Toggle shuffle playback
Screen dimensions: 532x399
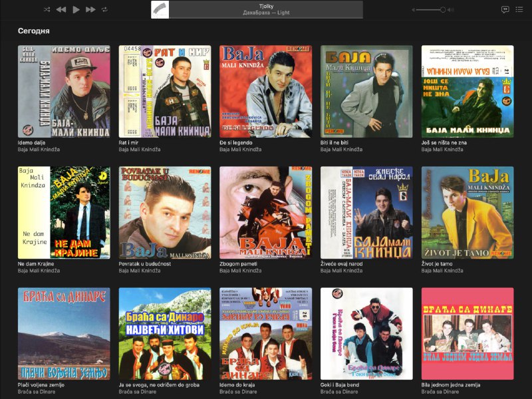[x=47, y=9]
